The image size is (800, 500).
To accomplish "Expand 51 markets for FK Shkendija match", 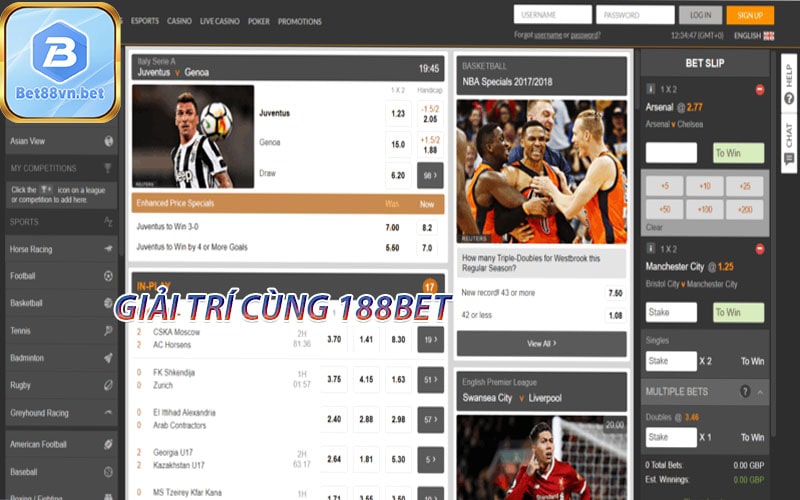I will click(x=431, y=380).
